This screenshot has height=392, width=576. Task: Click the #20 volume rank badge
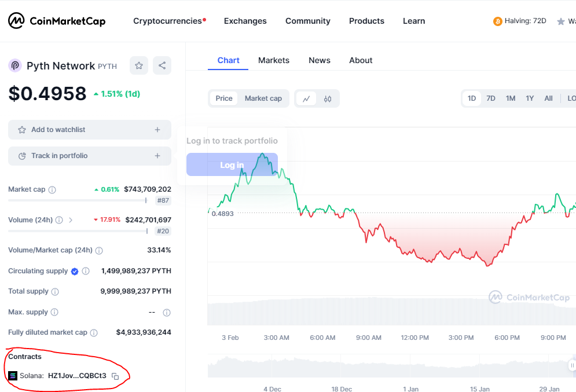tap(163, 231)
